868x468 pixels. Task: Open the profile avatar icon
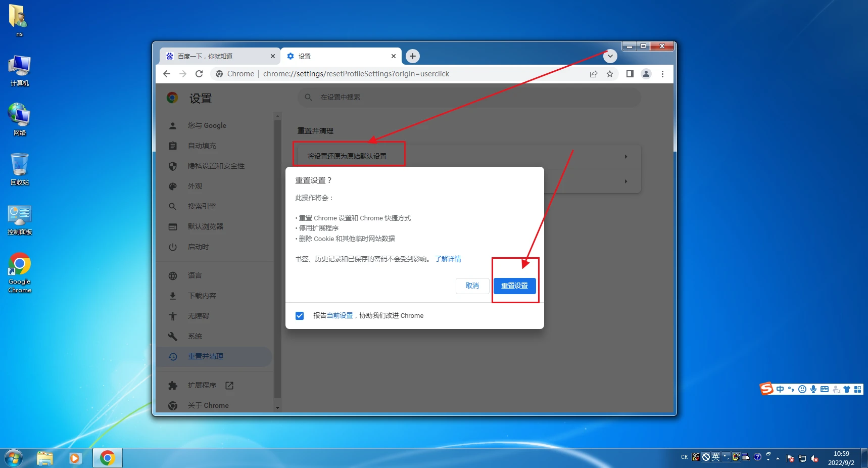(x=646, y=74)
